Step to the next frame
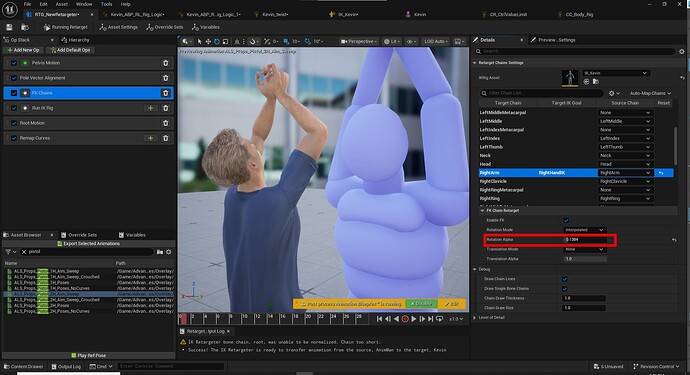 tap(422, 319)
